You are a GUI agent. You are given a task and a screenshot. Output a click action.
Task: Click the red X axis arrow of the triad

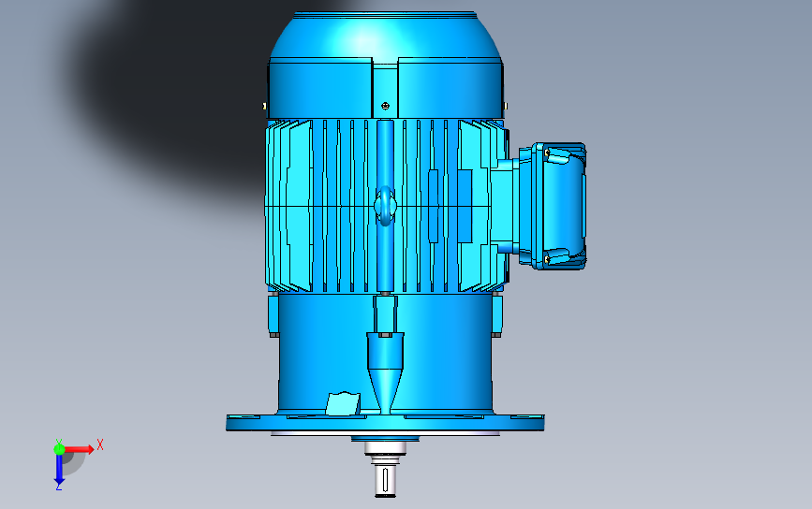[x=80, y=449]
